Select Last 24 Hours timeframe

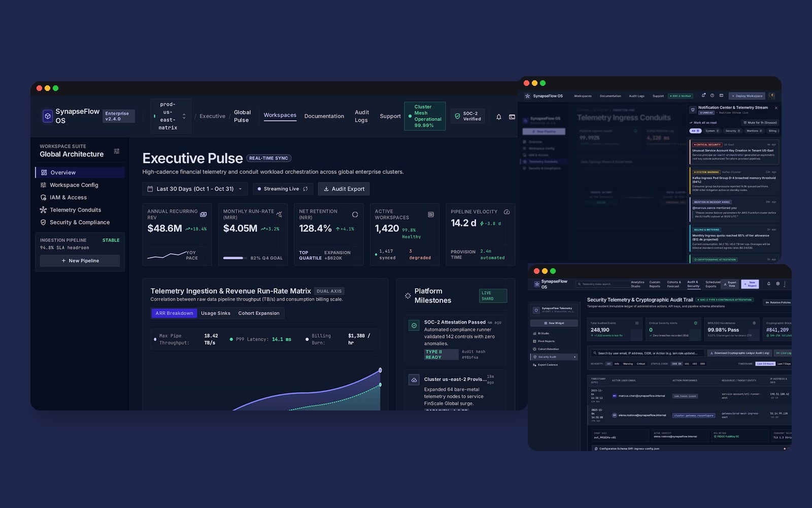pyautogui.click(x=765, y=364)
